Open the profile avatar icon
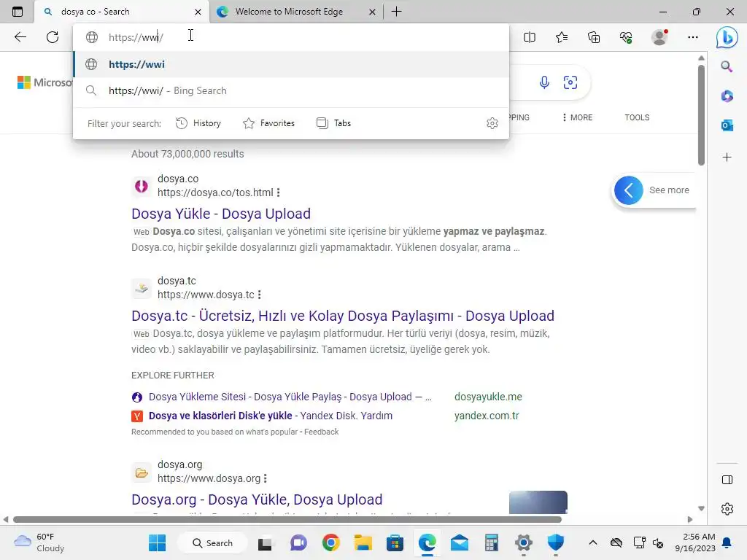This screenshot has width=747, height=560. coord(659,37)
